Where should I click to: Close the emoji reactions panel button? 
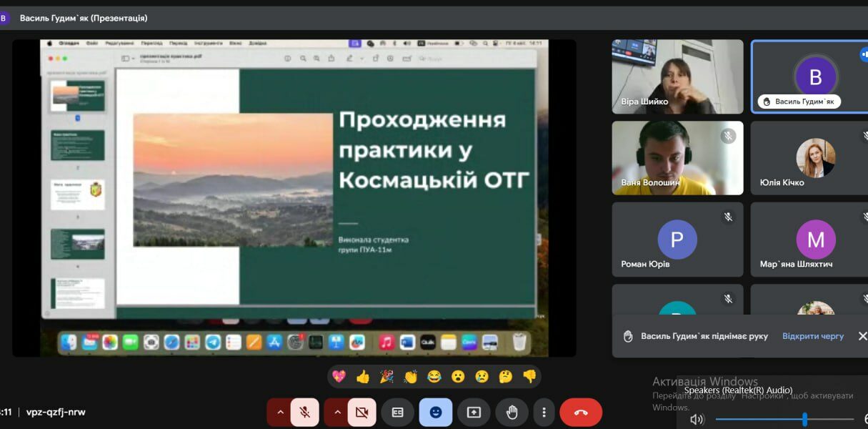pos(436,413)
